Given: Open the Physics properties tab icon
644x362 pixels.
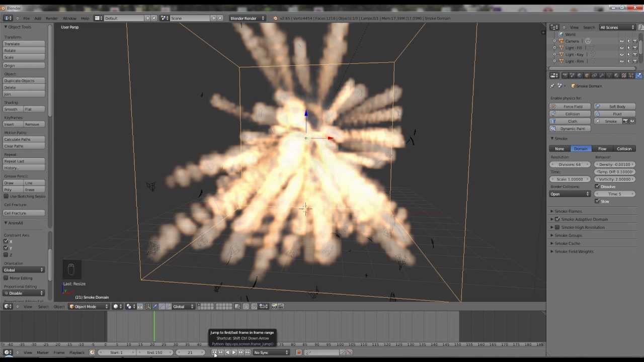Looking at the screenshot, I should pyautogui.click(x=638, y=75).
